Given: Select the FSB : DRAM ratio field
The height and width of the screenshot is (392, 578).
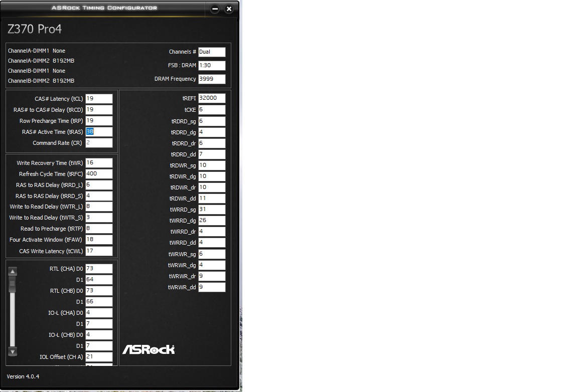Looking at the screenshot, I should 212,66.
